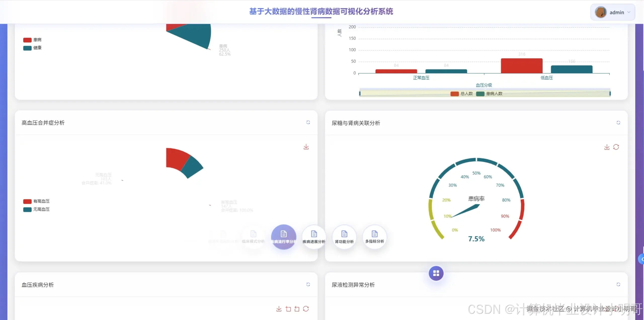Download the 高血压合并症分析 pie chart image

tap(306, 147)
